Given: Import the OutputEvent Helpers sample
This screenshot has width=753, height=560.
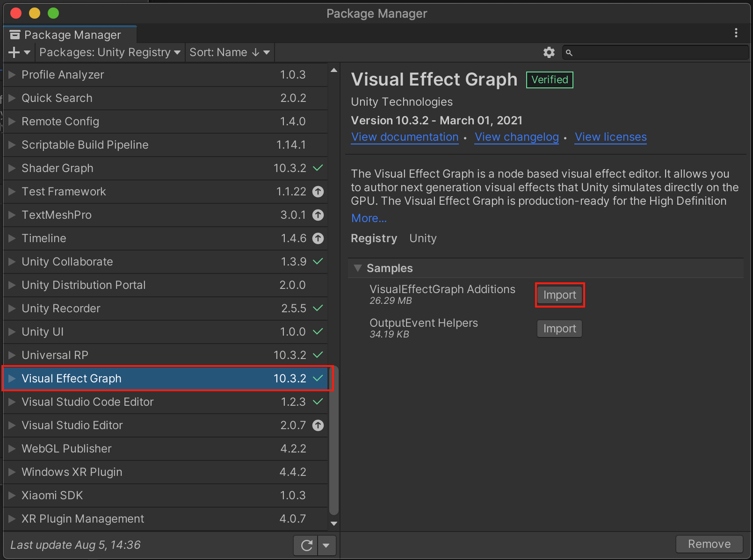Looking at the screenshot, I should tap(559, 329).
